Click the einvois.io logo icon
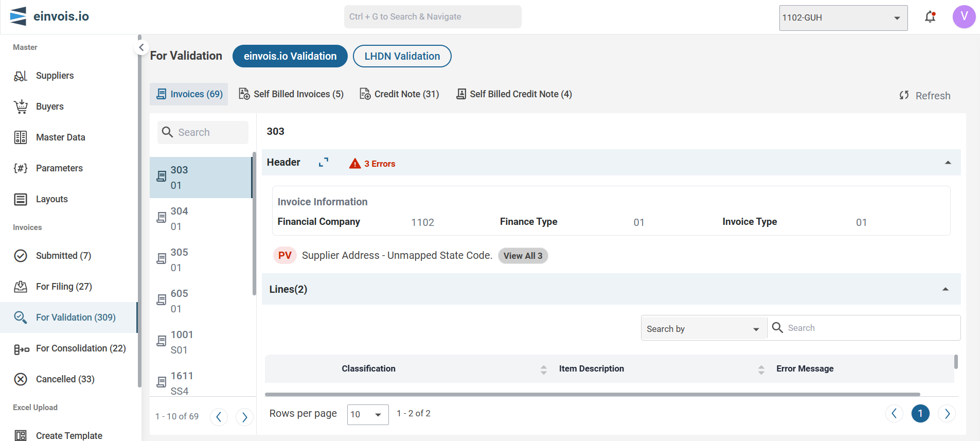This screenshot has width=980, height=441. [18, 16]
